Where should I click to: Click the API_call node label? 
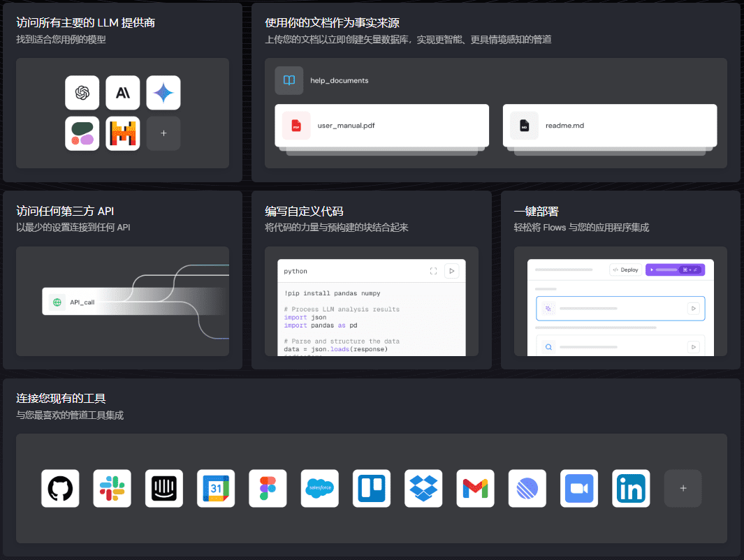point(82,302)
